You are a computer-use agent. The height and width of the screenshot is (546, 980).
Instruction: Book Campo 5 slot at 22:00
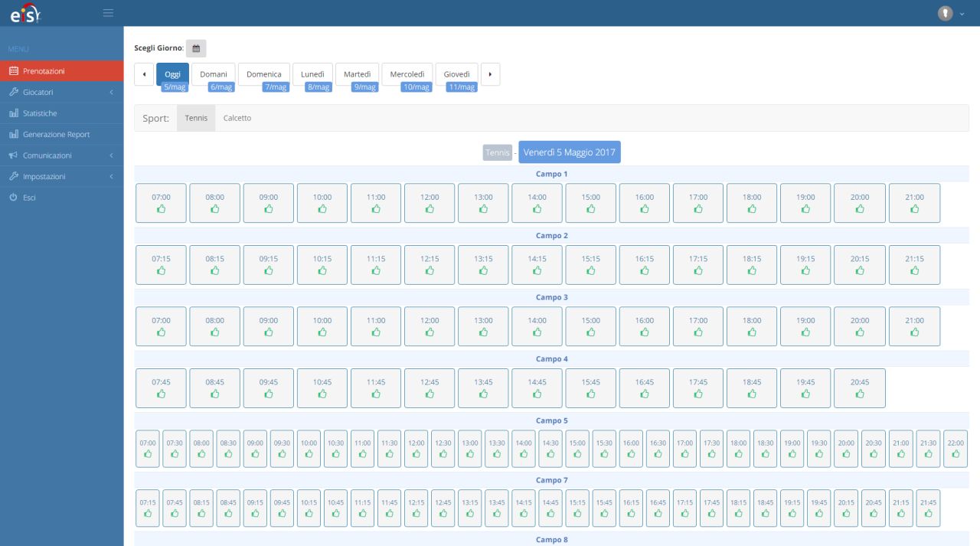pos(955,449)
